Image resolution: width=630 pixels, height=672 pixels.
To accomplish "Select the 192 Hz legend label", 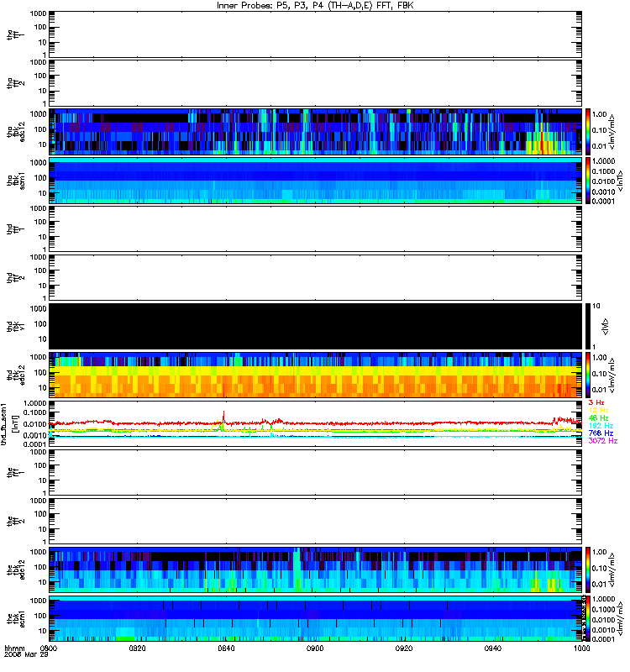I will [x=601, y=426].
